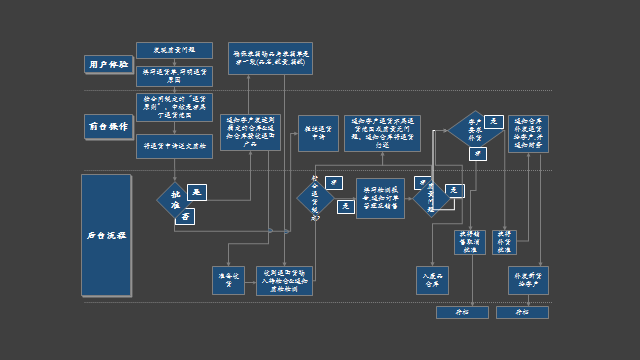640x360 pixels.
Task: Click the 是 label beside 批准 diamond
Action: coord(197,192)
